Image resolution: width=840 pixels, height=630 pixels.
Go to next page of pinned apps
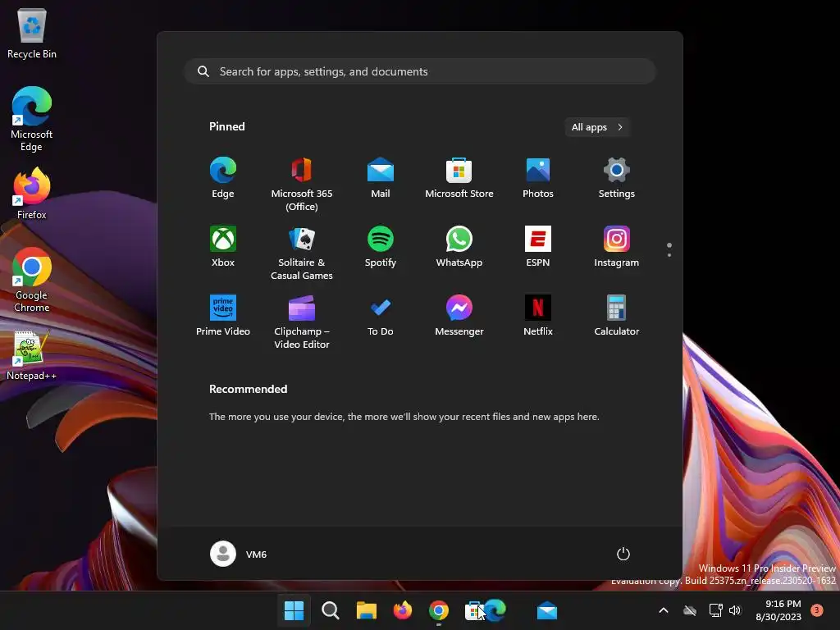669,255
